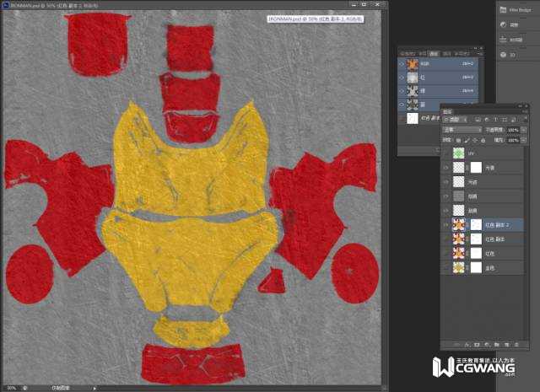Open the 正常 blend mode dropdown
This screenshot has width=540, height=392.
(x=462, y=130)
